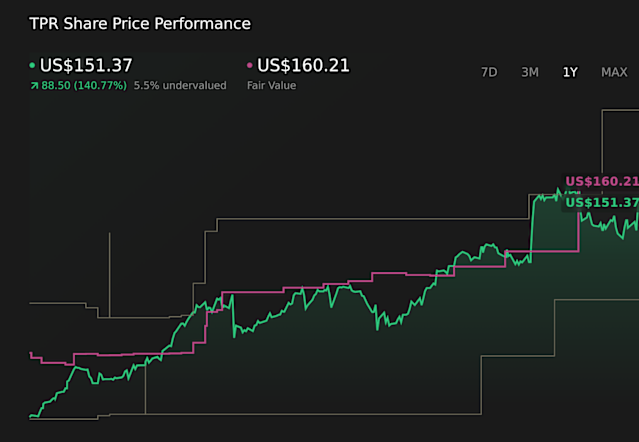Switch to the 7D time range
639x442 pixels.
[489, 72]
